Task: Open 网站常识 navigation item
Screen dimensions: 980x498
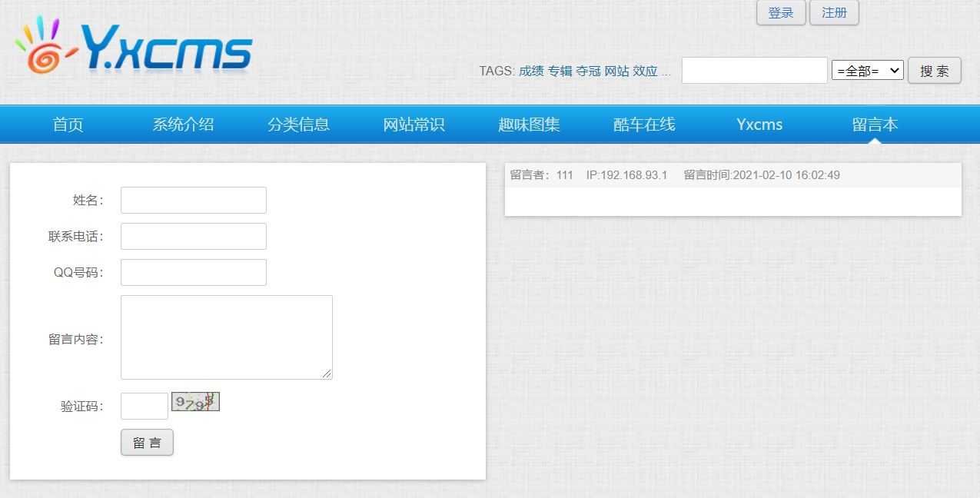Action: [x=414, y=124]
